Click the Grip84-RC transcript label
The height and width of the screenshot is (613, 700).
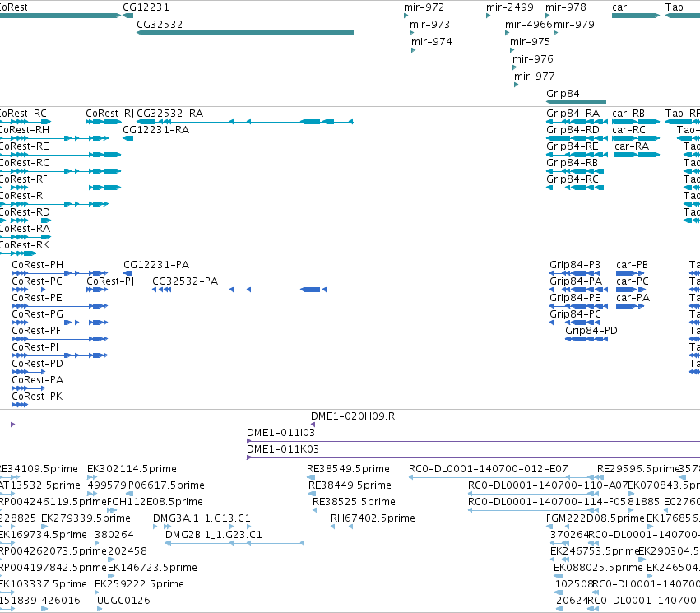pos(573,179)
